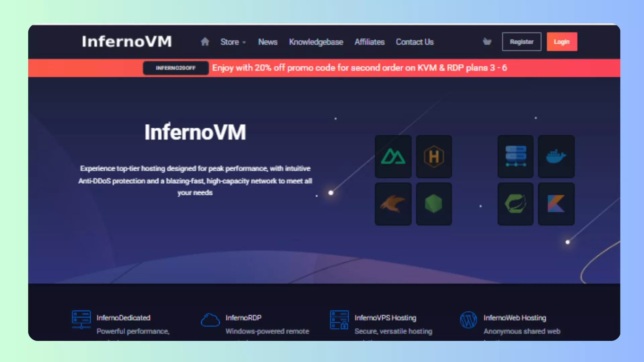Click the Nuxt green mountain icon tile
This screenshot has width=644, height=362.
(x=393, y=157)
